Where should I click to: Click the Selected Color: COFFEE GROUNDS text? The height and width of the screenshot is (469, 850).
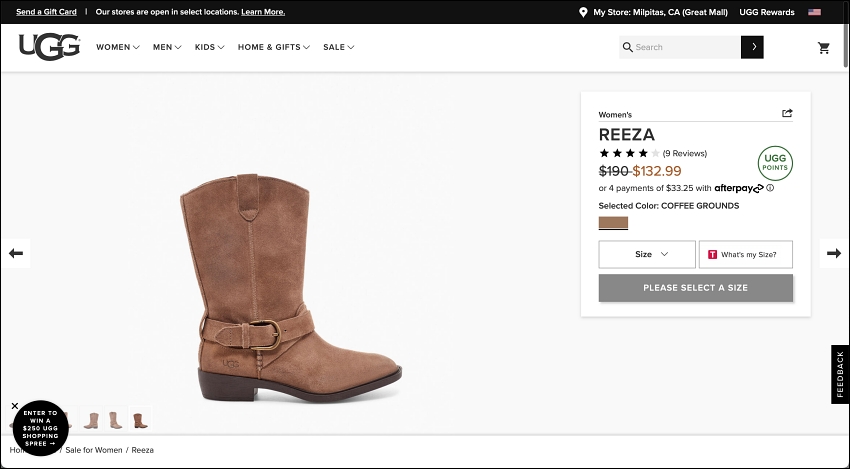[668, 205]
